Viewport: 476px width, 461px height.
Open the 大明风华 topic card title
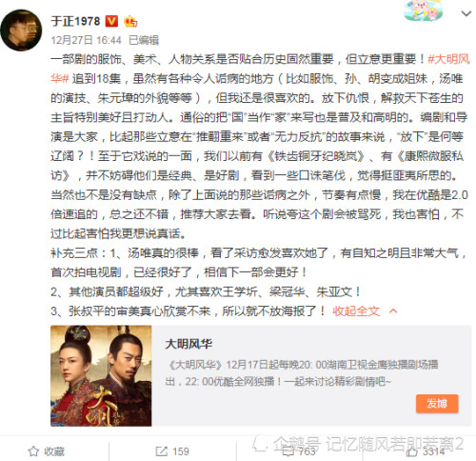point(188,344)
